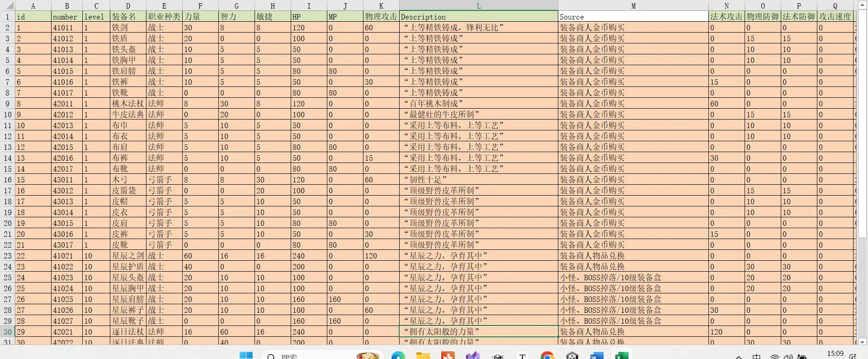The width and height of the screenshot is (868, 359).
Task: Show hidden system tray icons
Action: click(738, 357)
